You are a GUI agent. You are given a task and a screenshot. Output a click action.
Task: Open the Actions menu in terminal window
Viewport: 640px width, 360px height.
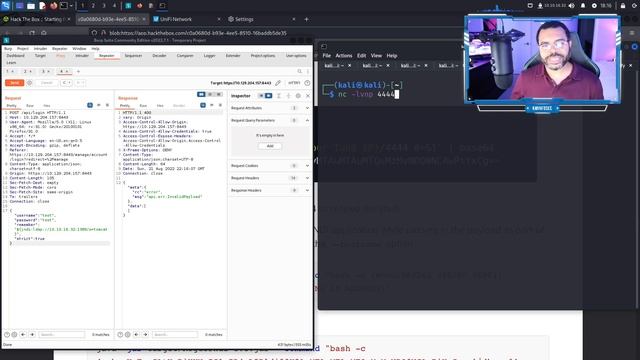pos(344,56)
